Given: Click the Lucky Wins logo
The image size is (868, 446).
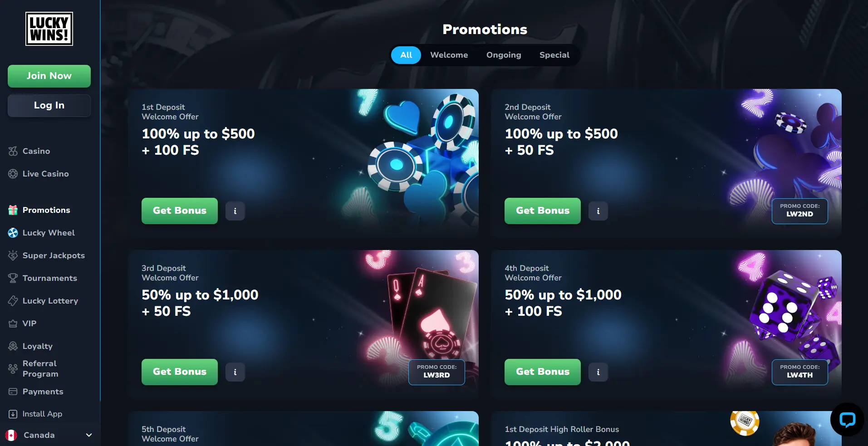Looking at the screenshot, I should [49, 29].
